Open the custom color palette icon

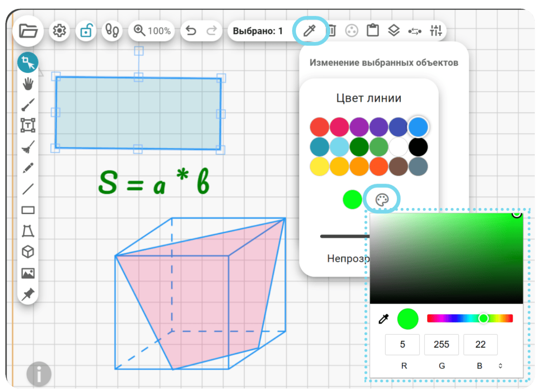click(x=382, y=200)
